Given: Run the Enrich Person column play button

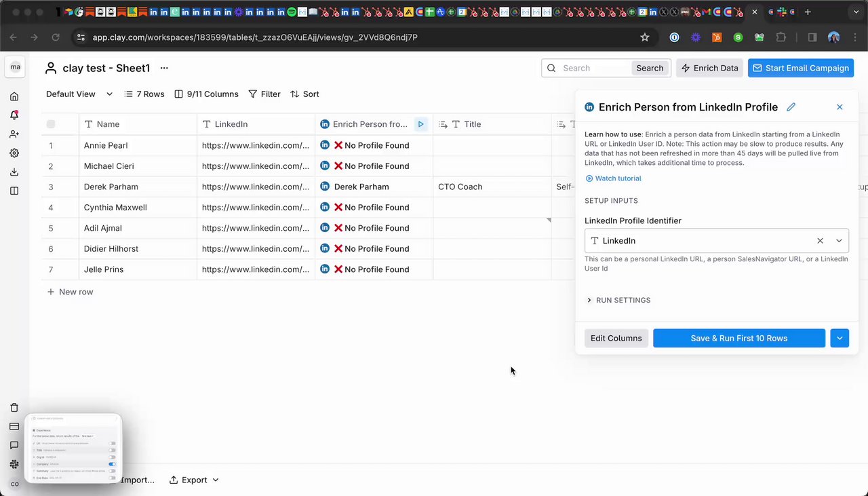Looking at the screenshot, I should point(421,124).
